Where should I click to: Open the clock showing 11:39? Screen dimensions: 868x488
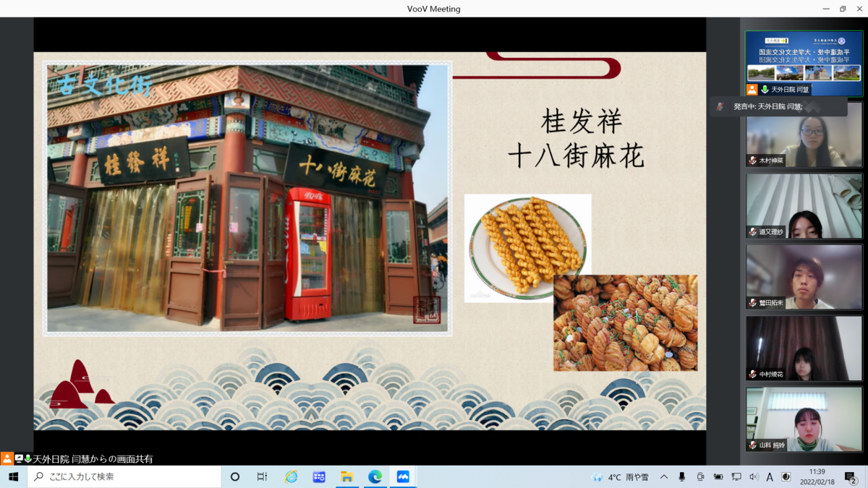click(x=817, y=477)
